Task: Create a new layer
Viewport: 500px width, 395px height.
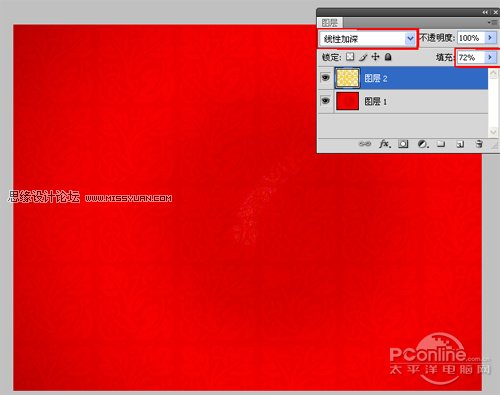Action: pyautogui.click(x=460, y=144)
